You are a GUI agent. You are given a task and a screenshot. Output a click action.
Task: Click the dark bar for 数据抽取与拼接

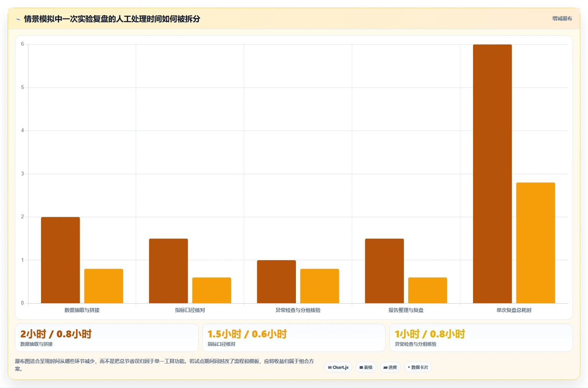[x=61, y=260]
